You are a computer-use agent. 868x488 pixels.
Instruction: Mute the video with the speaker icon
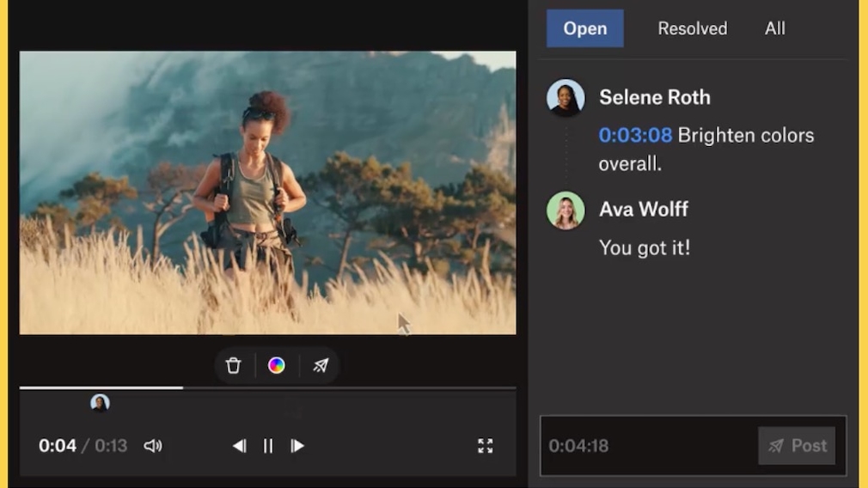point(153,446)
